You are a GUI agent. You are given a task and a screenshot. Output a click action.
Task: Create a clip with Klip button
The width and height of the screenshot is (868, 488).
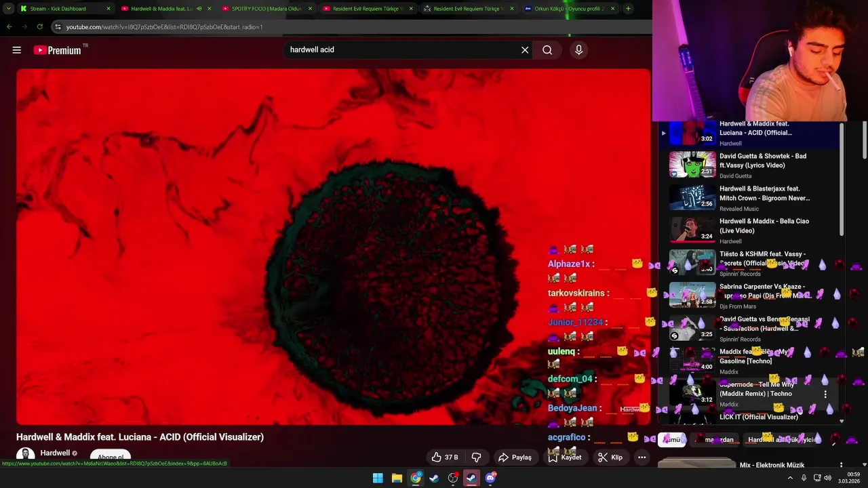(x=610, y=457)
